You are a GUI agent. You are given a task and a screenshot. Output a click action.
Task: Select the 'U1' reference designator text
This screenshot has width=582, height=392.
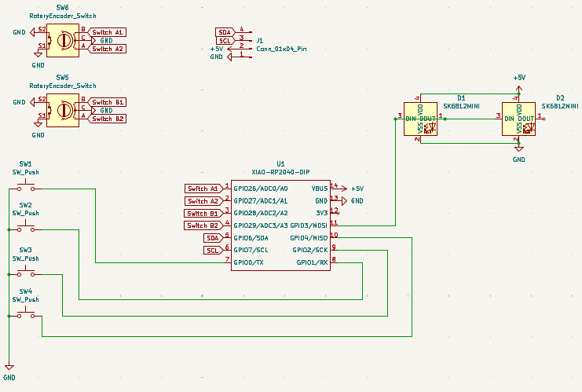point(280,163)
